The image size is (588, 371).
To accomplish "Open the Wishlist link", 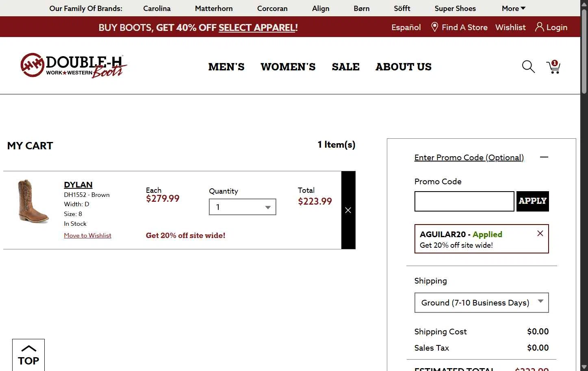I will (510, 27).
